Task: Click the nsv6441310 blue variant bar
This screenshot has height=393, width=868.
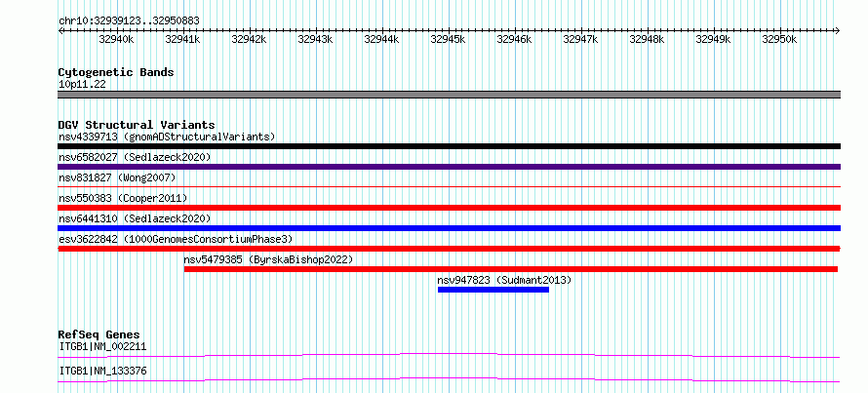Action: point(449,228)
